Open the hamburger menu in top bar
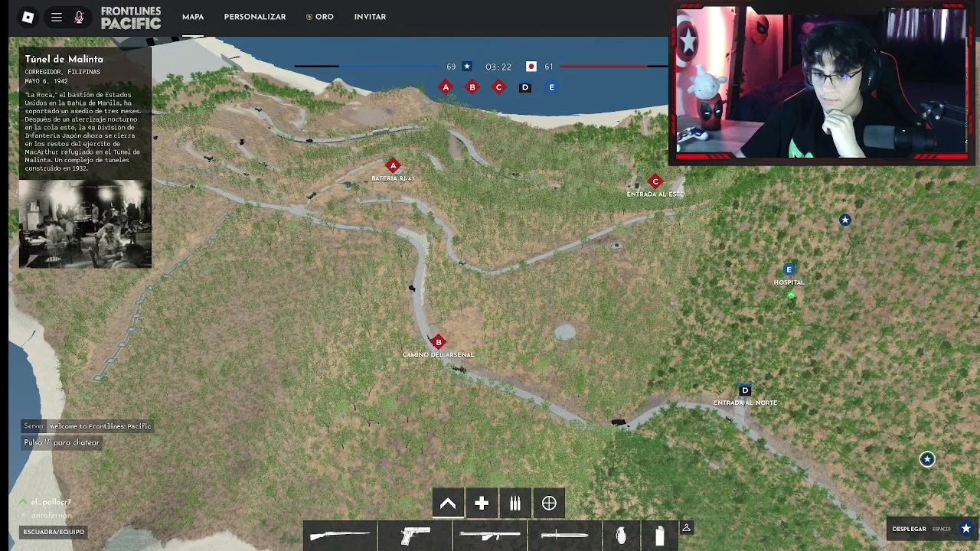This screenshot has height=551, width=980. (57, 17)
